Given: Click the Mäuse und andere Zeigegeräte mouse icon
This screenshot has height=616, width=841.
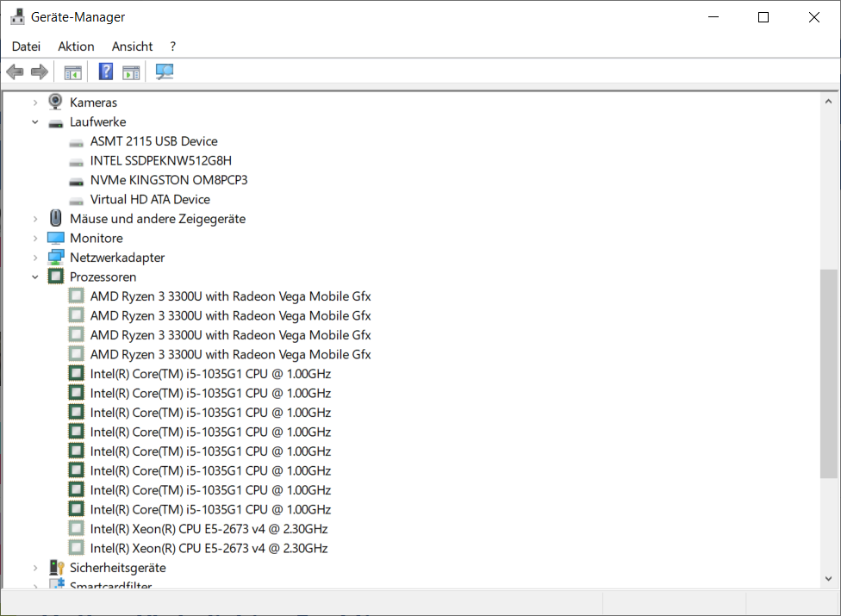Looking at the screenshot, I should [x=56, y=218].
